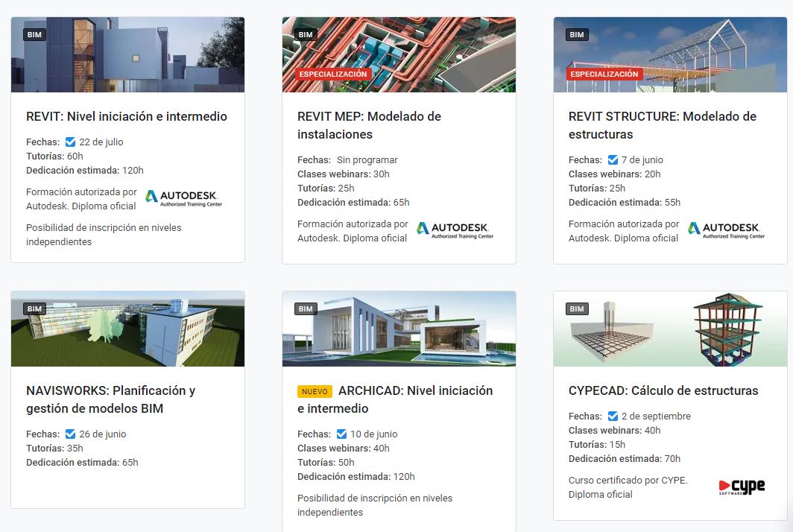Click Clases webinars: 40h in CYPECAD card
The image size is (793, 532).
(x=614, y=431)
